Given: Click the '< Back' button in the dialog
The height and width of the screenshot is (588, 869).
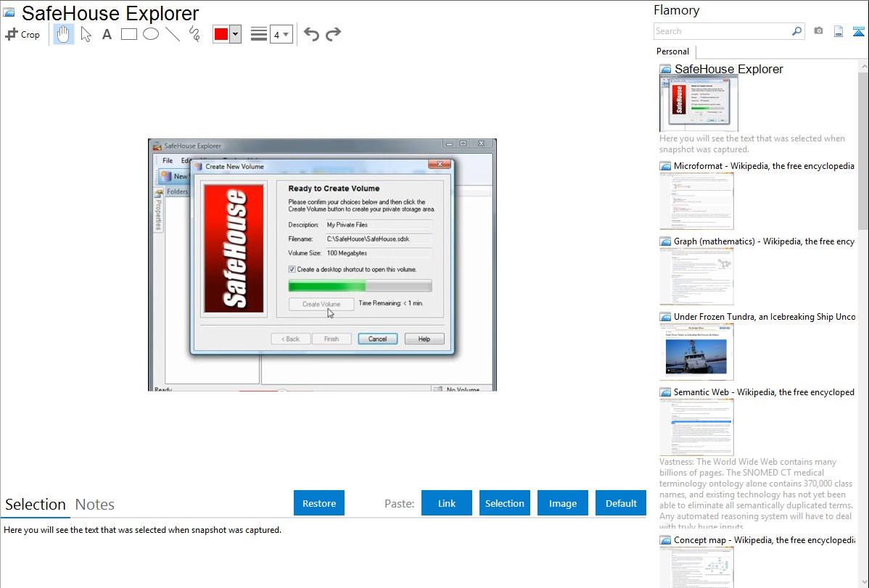Looking at the screenshot, I should pos(290,339).
